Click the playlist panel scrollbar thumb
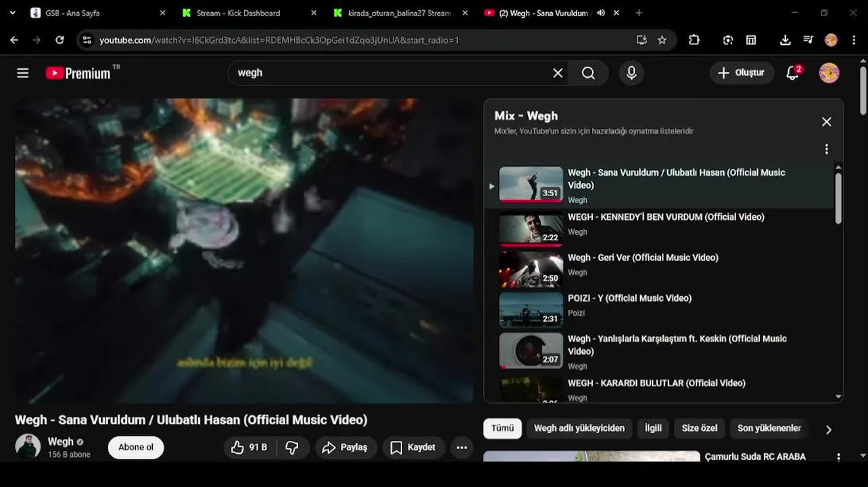Screen dimensions: 868x487 click(x=838, y=198)
